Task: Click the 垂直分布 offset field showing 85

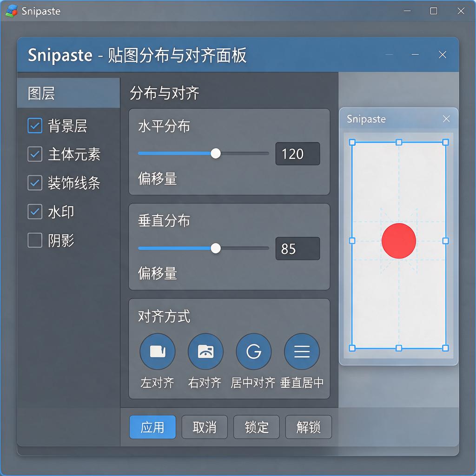Action: [x=297, y=248]
